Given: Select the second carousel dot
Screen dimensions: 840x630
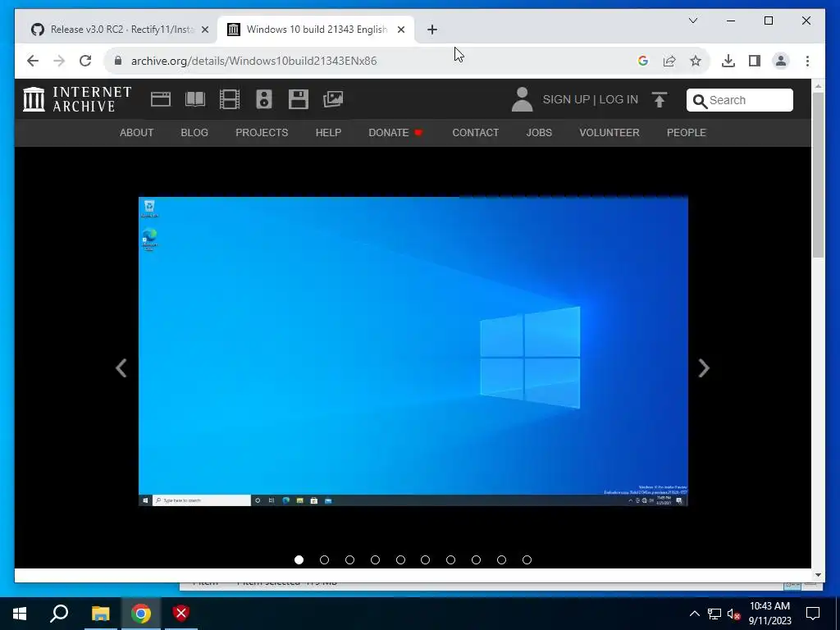Looking at the screenshot, I should pos(324,559).
